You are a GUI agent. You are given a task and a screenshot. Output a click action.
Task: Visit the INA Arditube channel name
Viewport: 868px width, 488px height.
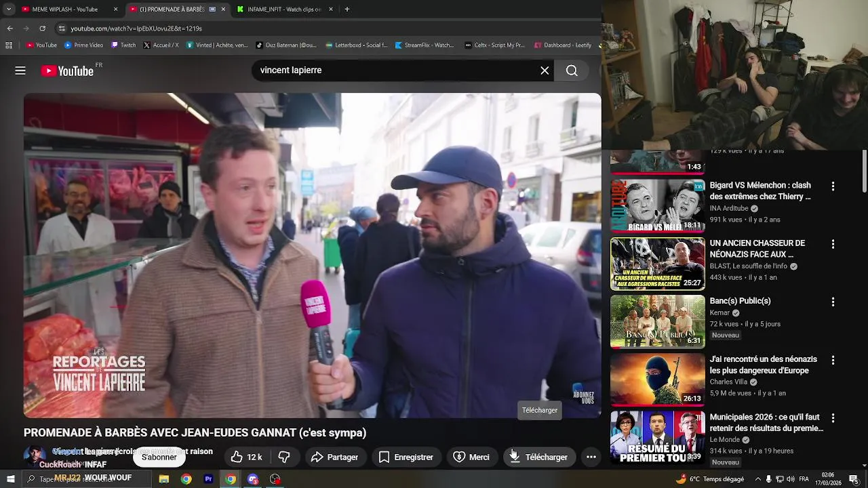click(729, 208)
